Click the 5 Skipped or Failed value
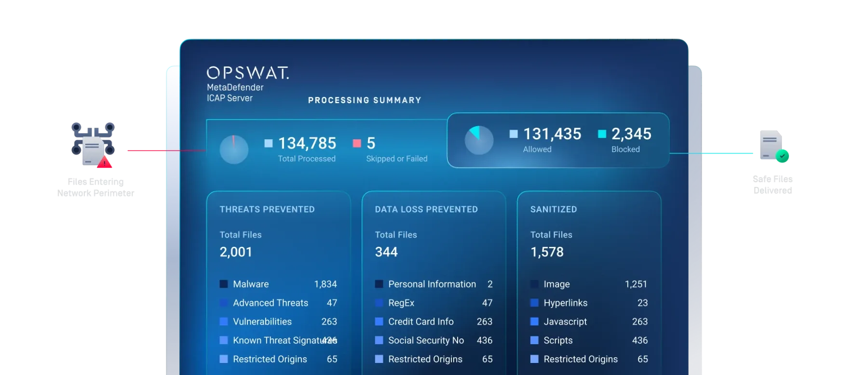Image resolution: width=868 pixels, height=375 pixels. click(371, 143)
